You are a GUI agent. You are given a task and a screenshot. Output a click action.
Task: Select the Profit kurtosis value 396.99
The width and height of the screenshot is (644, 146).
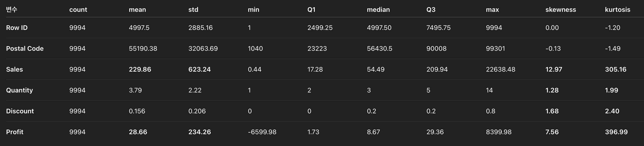coord(616,132)
